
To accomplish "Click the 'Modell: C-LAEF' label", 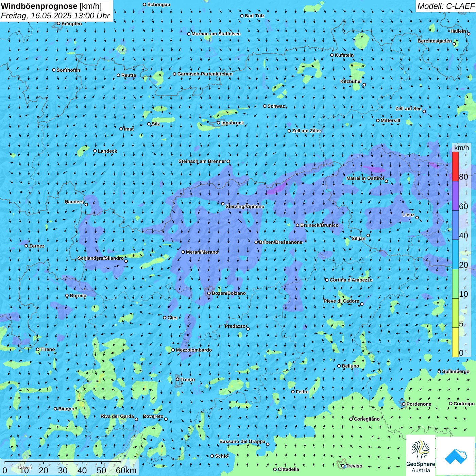I will tap(446, 6).
